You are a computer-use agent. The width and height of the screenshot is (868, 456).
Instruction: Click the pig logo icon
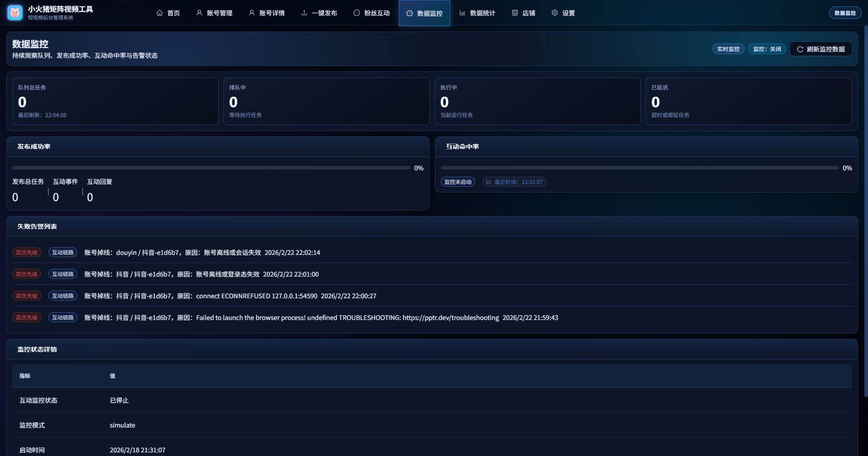(15, 13)
